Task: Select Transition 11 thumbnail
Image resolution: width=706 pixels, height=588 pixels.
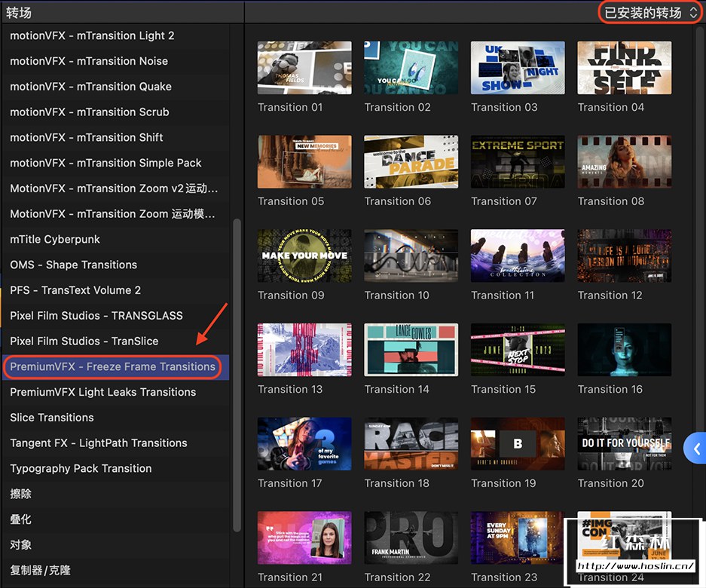Action: click(518, 256)
